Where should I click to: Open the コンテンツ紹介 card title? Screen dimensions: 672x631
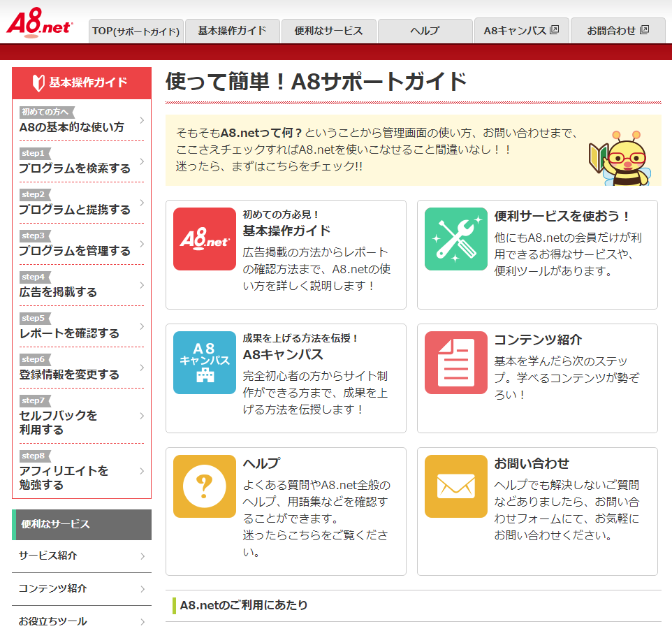(538, 340)
